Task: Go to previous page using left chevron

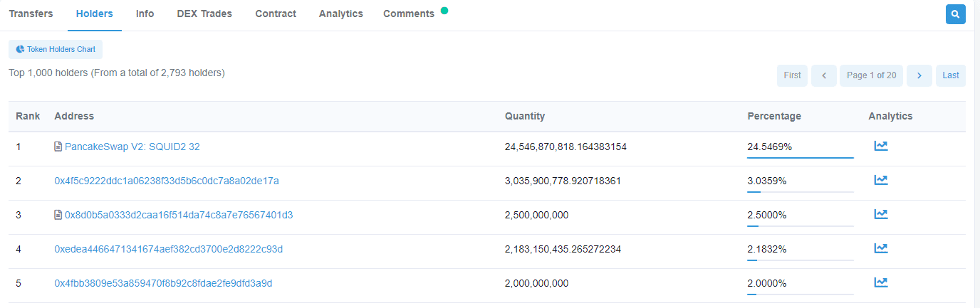Action: coord(824,75)
